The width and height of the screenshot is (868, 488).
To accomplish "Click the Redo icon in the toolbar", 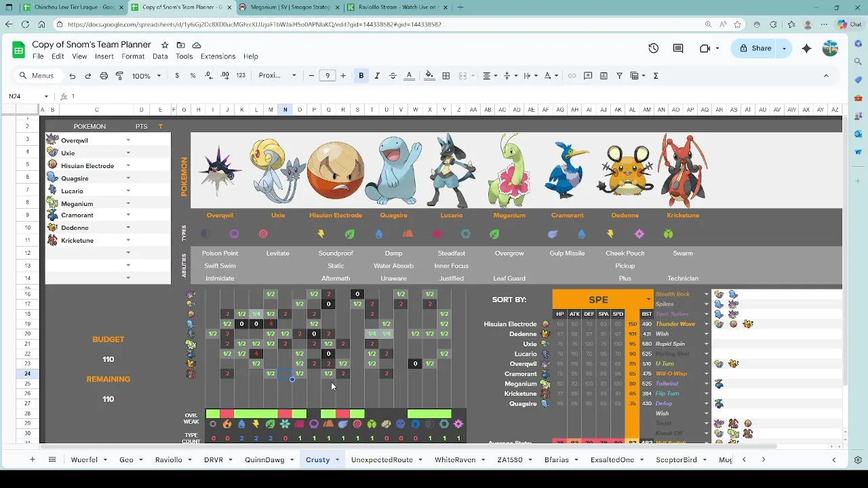I will (87, 76).
